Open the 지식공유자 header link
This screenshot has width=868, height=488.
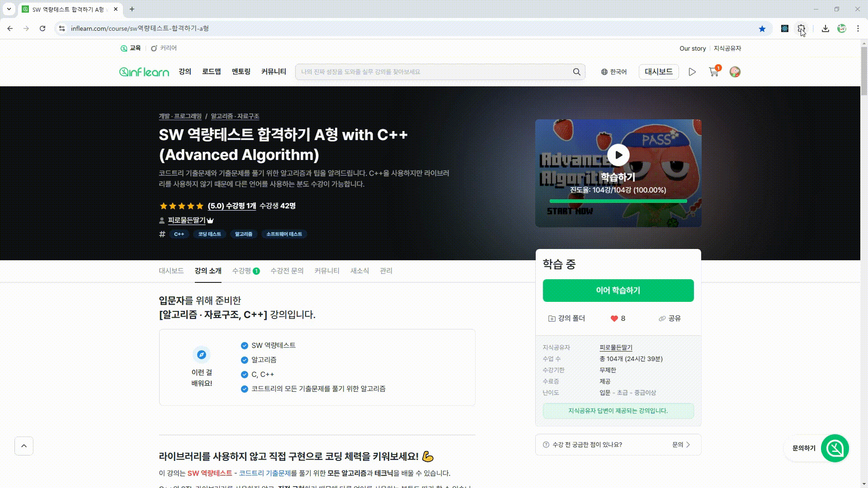point(727,48)
